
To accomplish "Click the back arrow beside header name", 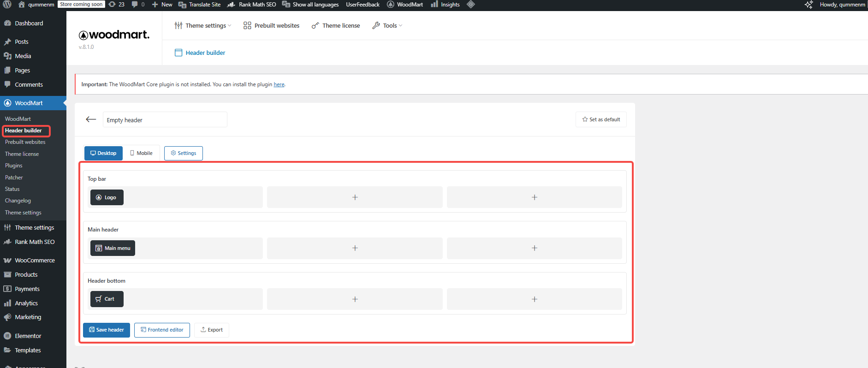I will 91,119.
